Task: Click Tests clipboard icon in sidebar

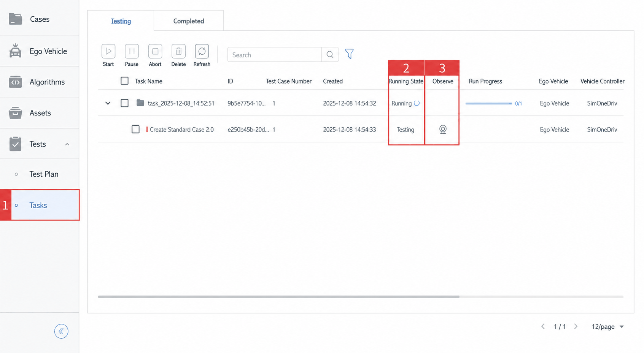Action: pos(16,144)
